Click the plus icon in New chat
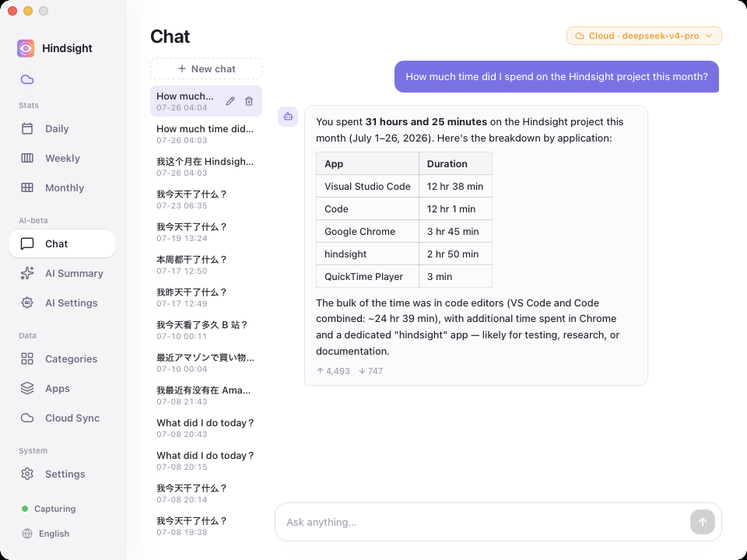Screen dimensions: 747x560 (182, 68)
